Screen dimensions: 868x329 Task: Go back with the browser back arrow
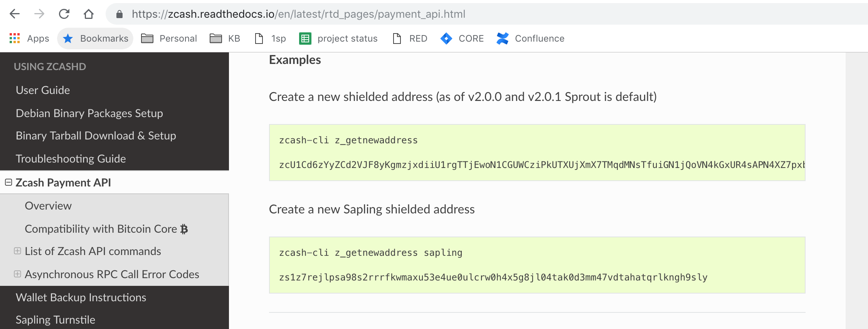click(x=15, y=14)
